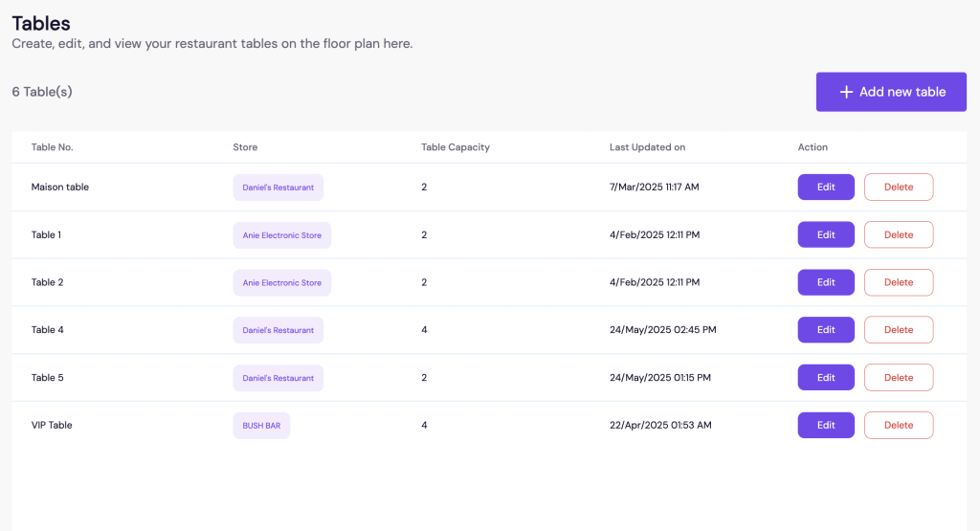Delete the Table 4 row
980x531 pixels.
pyautogui.click(x=899, y=330)
